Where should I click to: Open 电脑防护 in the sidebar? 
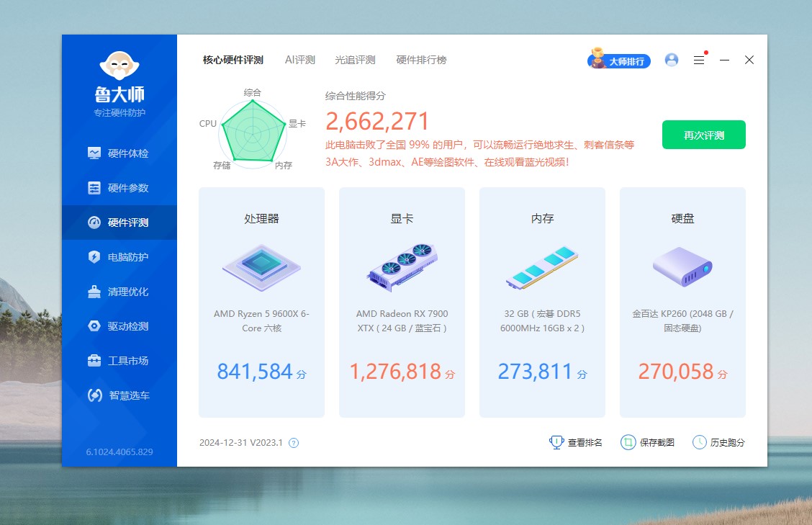pyautogui.click(x=119, y=257)
